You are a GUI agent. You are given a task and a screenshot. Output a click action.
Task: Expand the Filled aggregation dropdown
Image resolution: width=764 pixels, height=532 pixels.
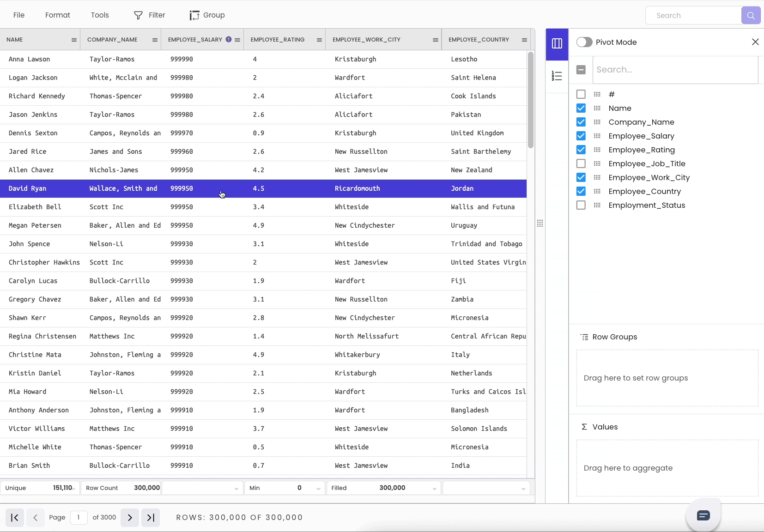[434, 488]
